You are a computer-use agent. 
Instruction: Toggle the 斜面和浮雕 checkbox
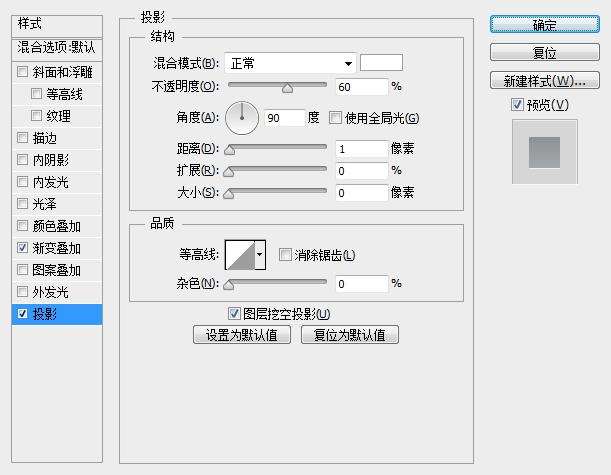click(23, 72)
